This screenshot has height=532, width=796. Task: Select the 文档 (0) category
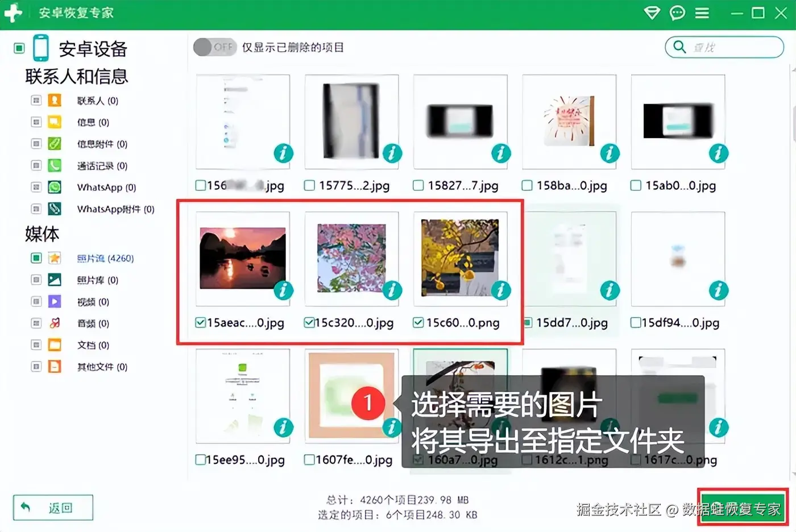point(93,344)
